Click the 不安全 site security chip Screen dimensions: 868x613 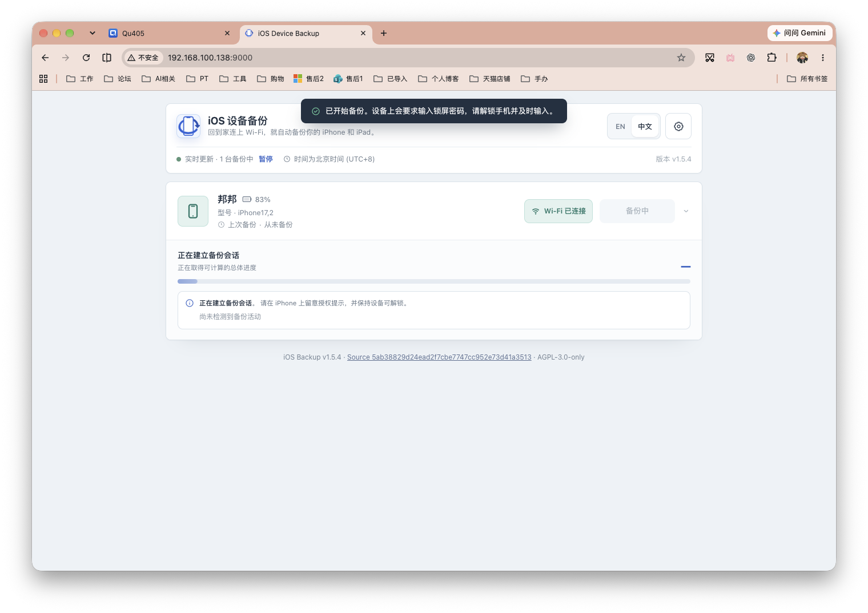[x=143, y=58]
